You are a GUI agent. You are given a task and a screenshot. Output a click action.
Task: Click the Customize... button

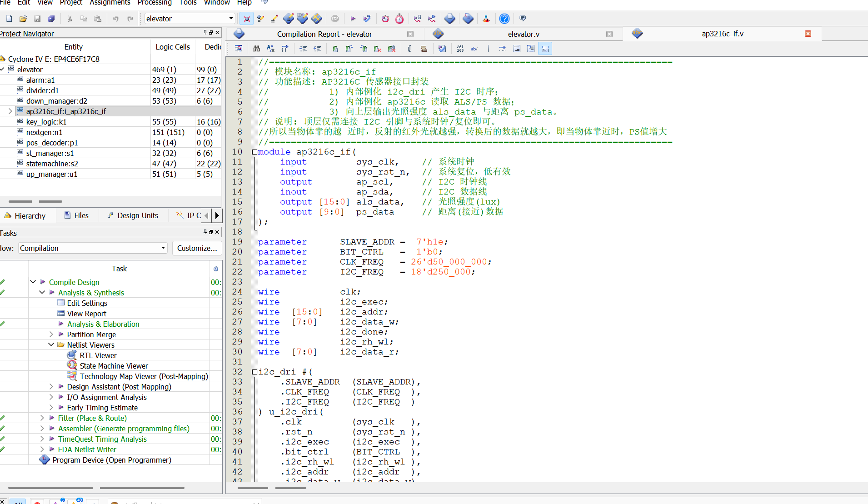tap(197, 248)
